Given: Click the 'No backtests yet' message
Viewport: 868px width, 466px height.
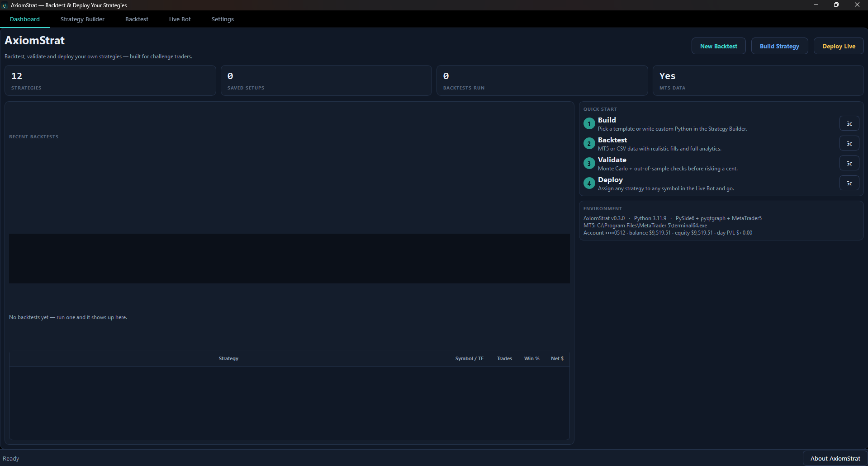Looking at the screenshot, I should tap(68, 317).
